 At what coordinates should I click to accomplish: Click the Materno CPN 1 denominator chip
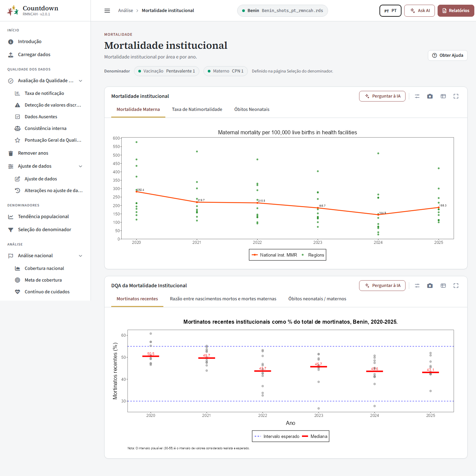[225, 71]
